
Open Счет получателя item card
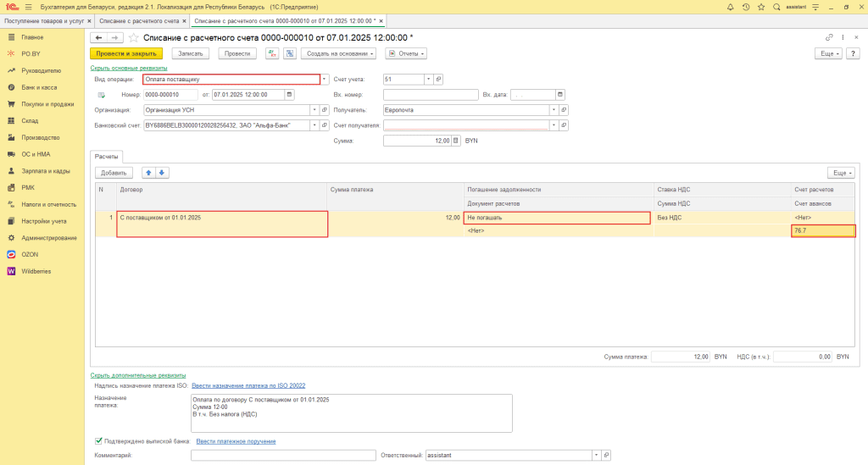[x=564, y=125]
